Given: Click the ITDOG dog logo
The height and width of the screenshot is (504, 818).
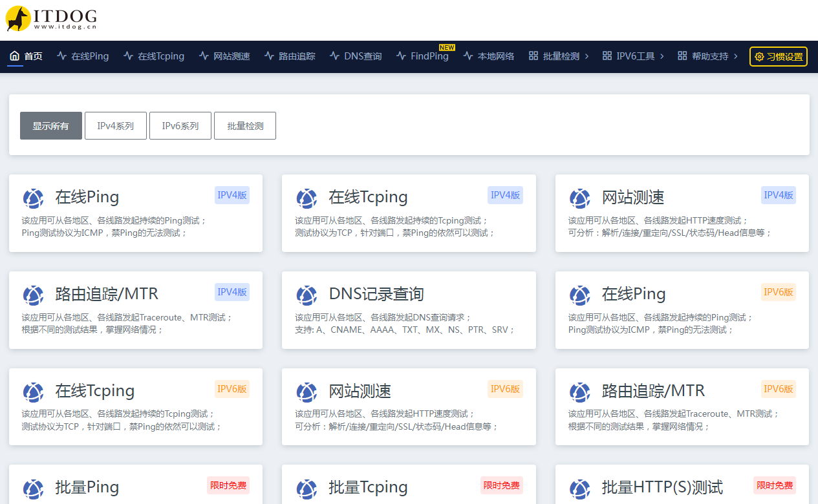Looking at the screenshot, I should (18, 19).
